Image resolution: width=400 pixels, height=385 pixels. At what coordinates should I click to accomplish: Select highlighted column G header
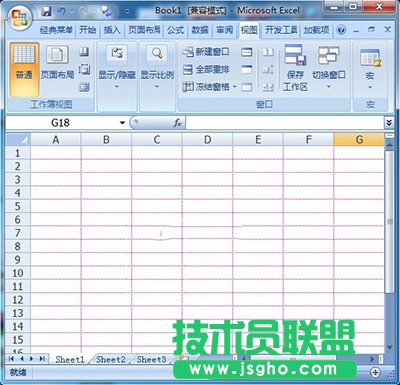click(359, 140)
